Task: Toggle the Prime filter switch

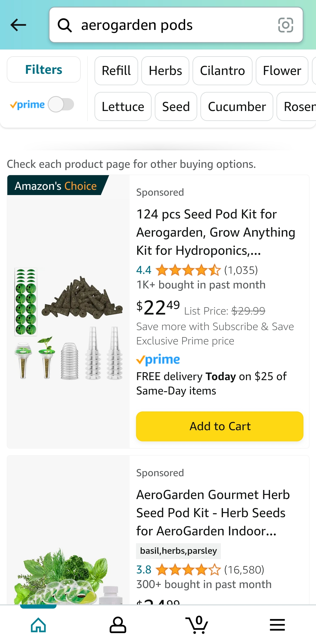Action: pos(61,105)
